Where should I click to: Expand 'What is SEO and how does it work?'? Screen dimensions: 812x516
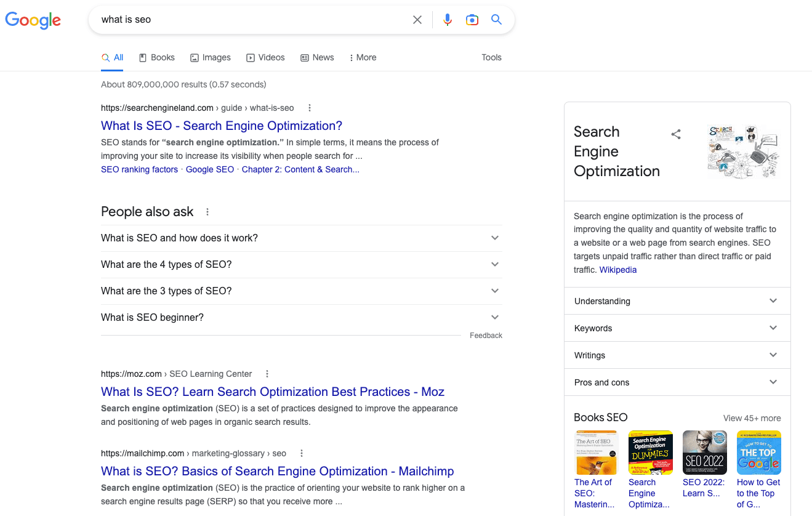(x=302, y=238)
